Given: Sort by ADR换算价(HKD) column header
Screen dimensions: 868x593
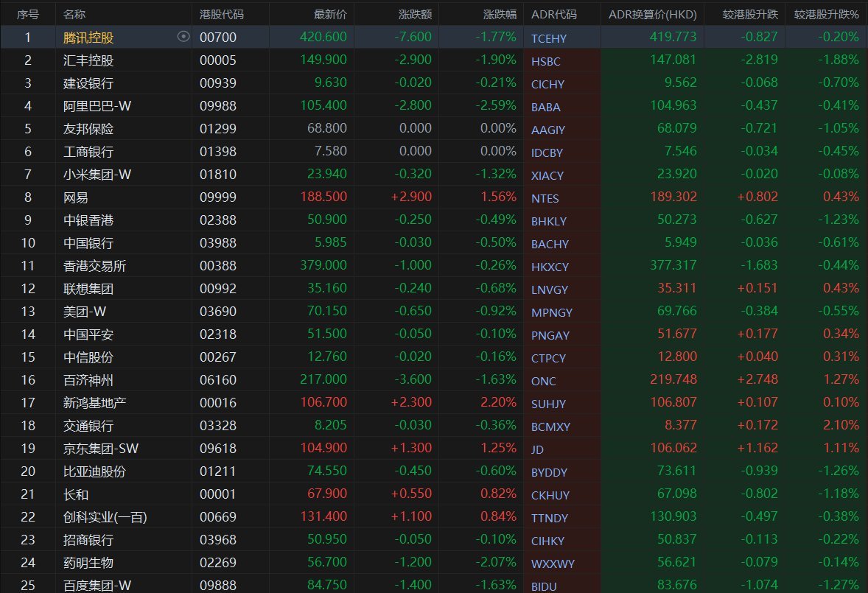Looking at the screenshot, I should click(652, 15).
